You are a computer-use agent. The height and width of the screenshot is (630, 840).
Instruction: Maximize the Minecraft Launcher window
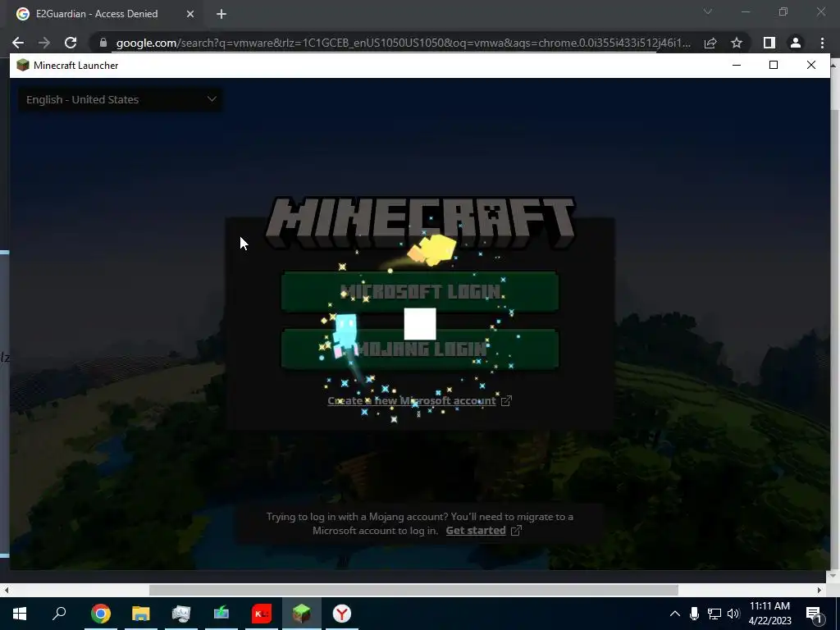(774, 66)
